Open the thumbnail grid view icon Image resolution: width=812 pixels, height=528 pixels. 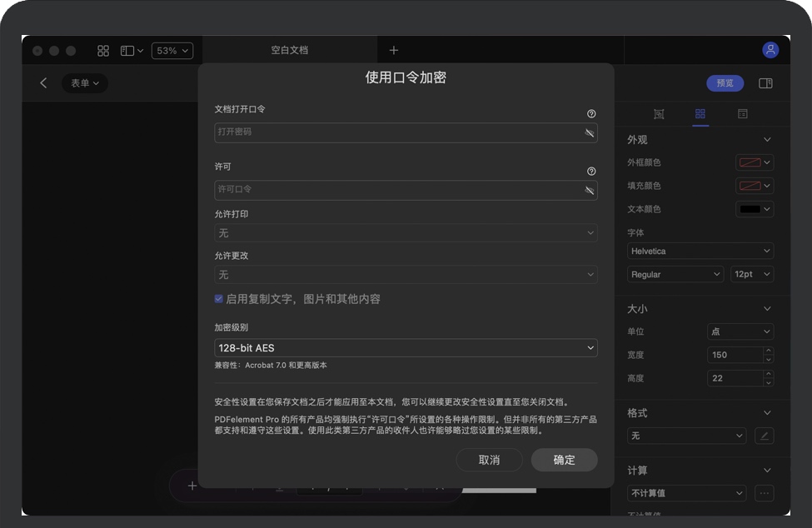click(x=103, y=51)
